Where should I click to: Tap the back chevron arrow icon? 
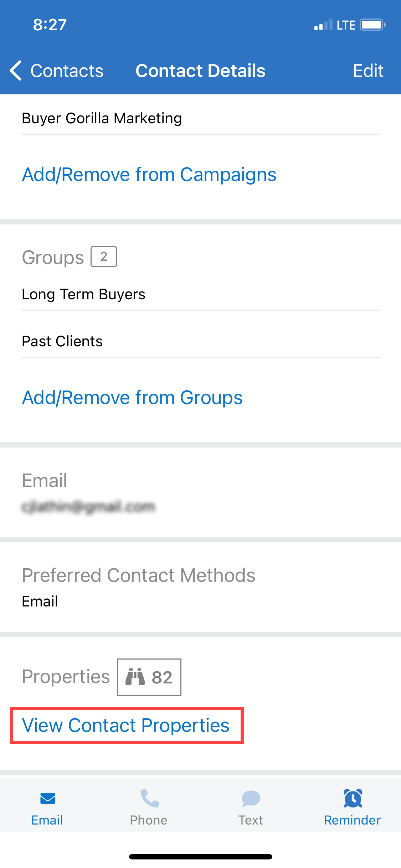point(16,71)
